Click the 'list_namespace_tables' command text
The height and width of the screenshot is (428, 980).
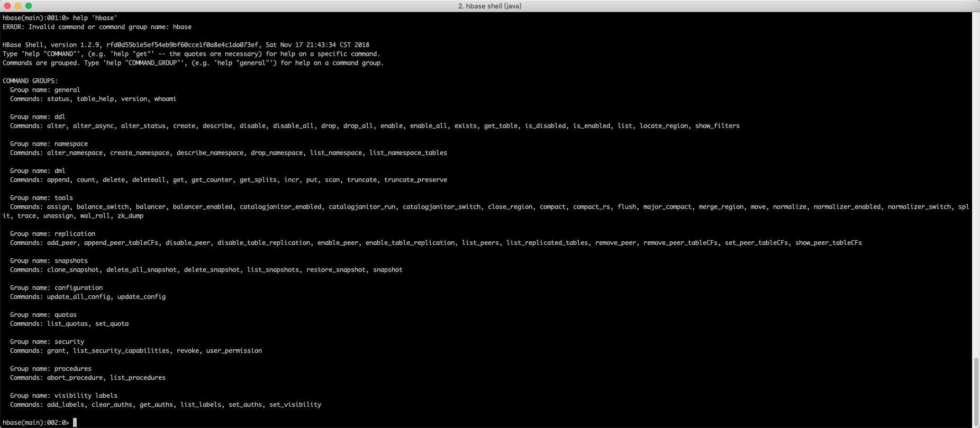click(x=408, y=153)
